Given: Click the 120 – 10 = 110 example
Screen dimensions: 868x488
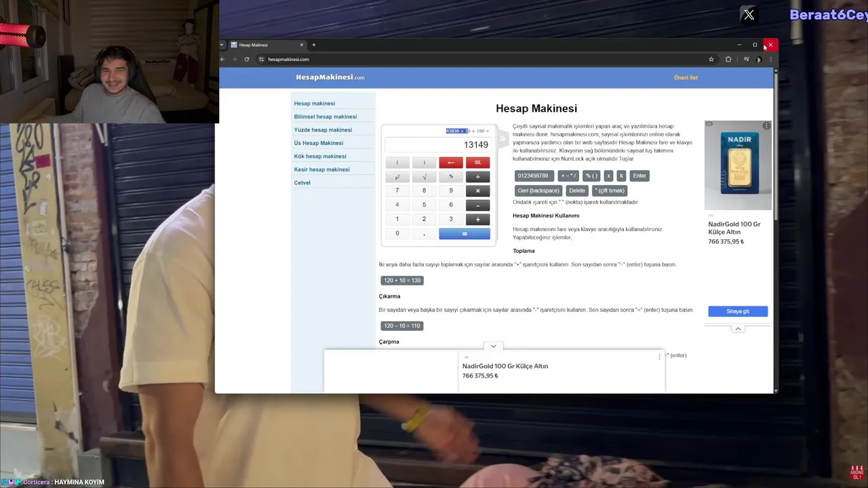Looking at the screenshot, I should point(402,326).
